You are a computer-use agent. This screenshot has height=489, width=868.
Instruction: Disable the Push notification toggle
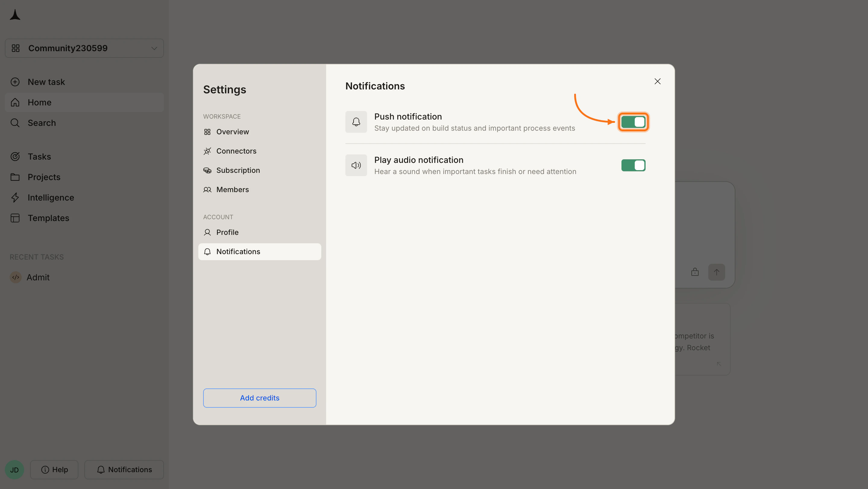pos(633,122)
